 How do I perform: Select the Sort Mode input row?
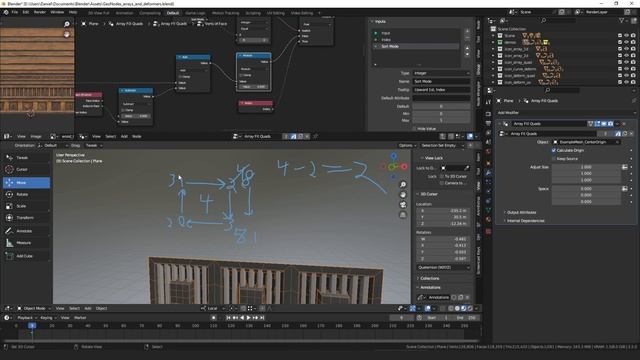pos(416,47)
